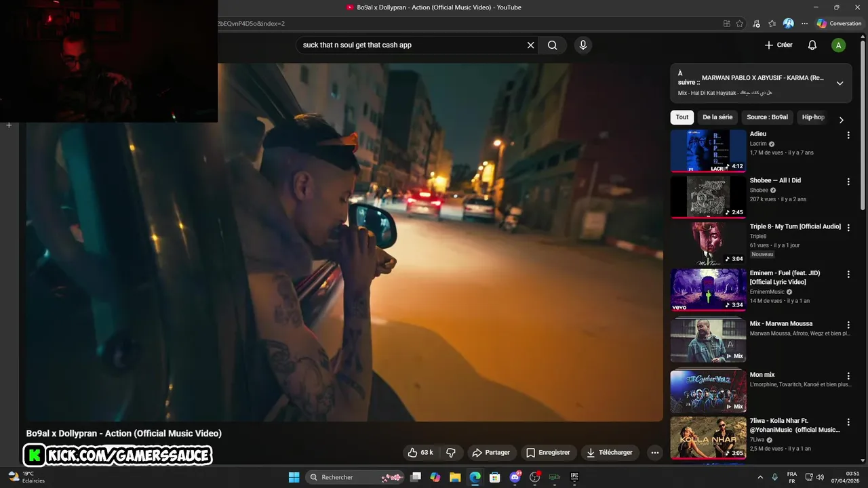The width and height of the screenshot is (868, 488).
Task: Open Discord on taskbar
Action: tap(515, 477)
